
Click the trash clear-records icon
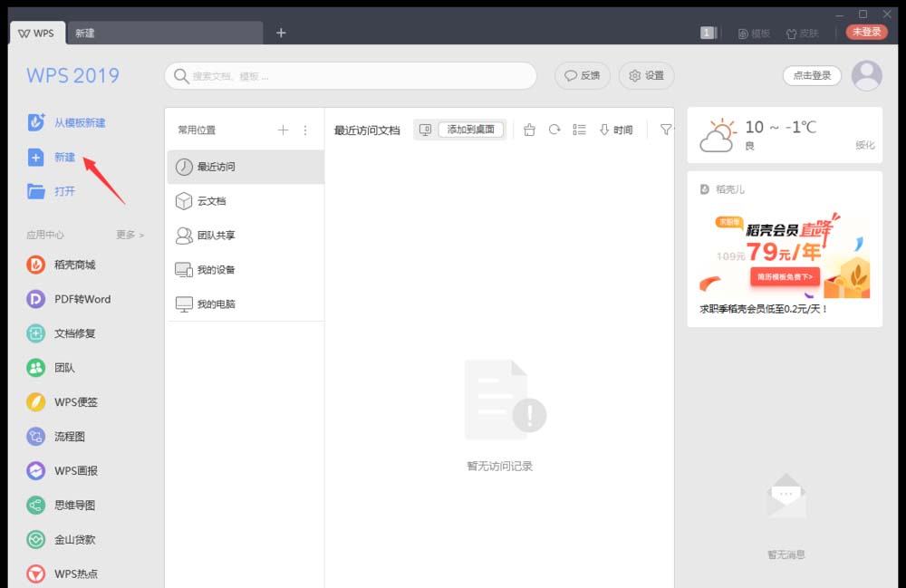click(529, 130)
